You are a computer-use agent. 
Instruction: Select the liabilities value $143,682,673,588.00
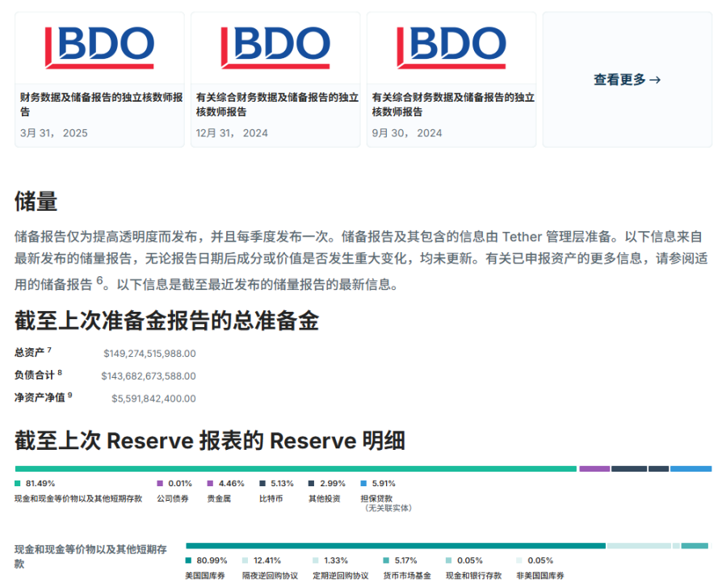click(149, 376)
